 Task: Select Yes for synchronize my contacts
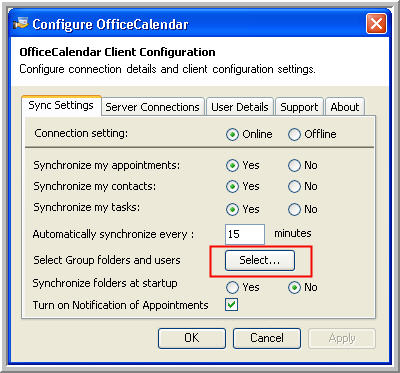click(232, 187)
